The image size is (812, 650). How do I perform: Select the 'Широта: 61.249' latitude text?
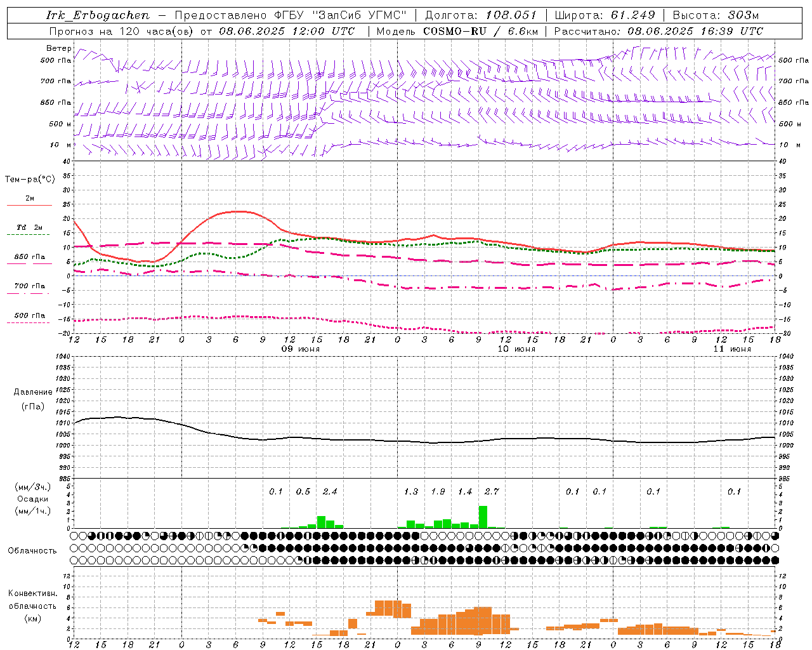tap(605, 15)
